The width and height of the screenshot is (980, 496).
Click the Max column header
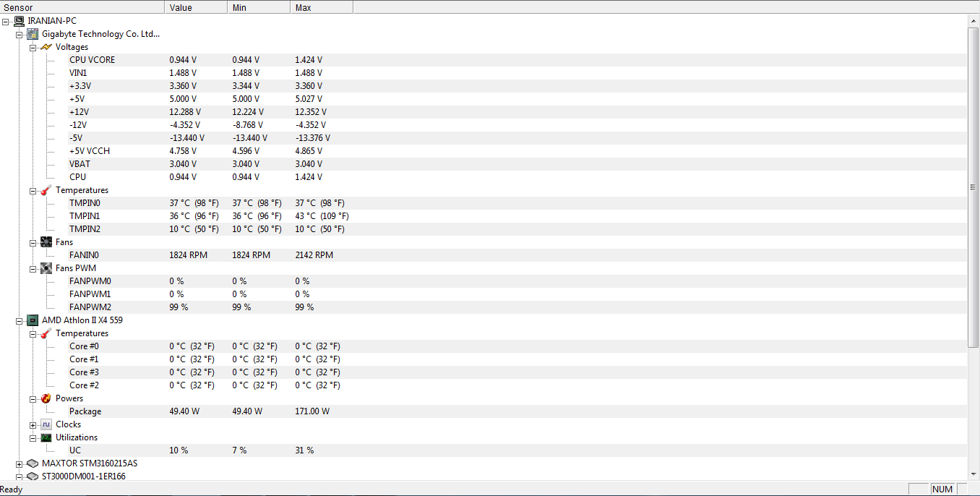point(322,7)
